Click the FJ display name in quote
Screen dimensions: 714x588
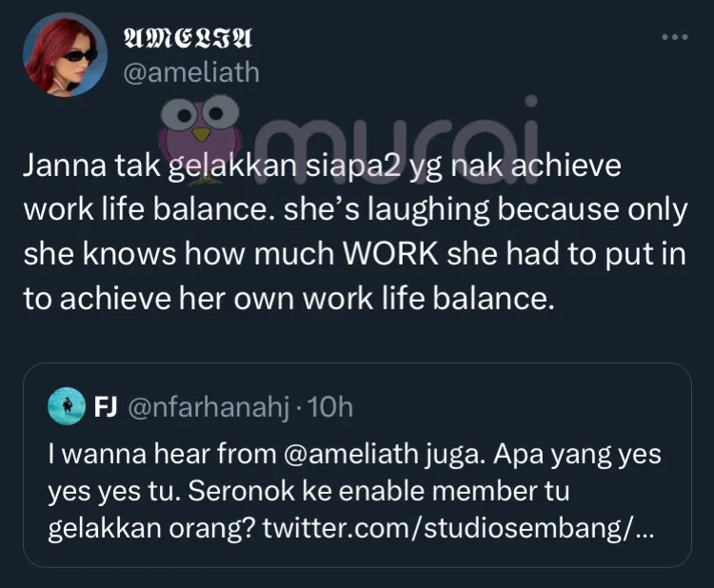[105, 407]
